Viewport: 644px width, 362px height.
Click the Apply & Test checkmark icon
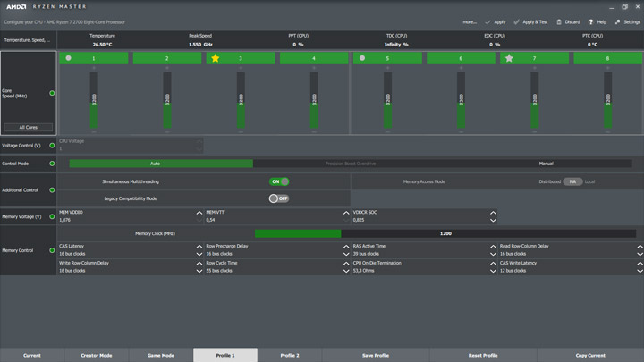(x=516, y=22)
